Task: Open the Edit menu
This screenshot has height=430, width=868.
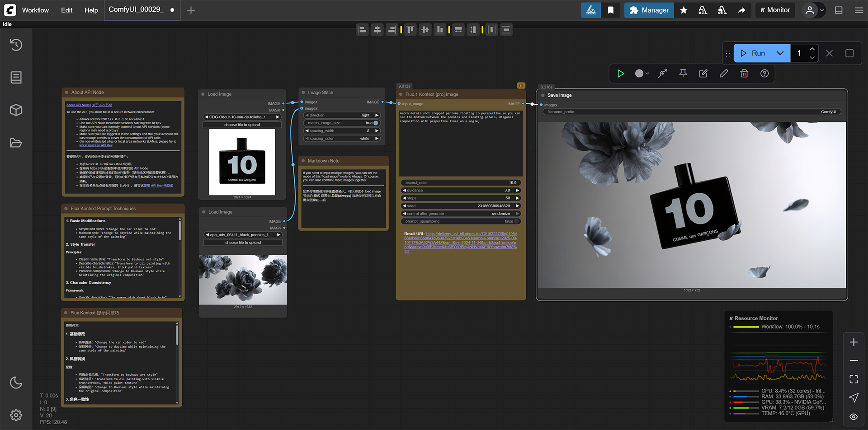Action: tap(66, 10)
